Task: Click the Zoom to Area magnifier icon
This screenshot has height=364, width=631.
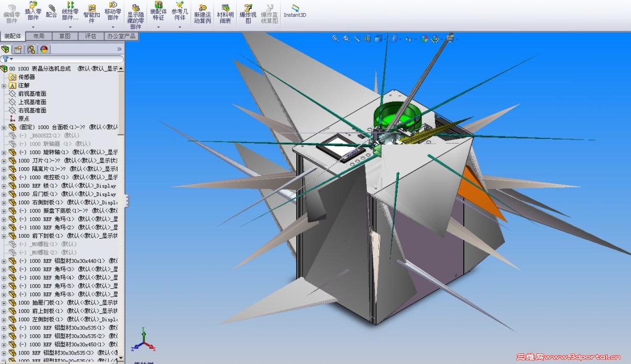Action: click(346, 38)
